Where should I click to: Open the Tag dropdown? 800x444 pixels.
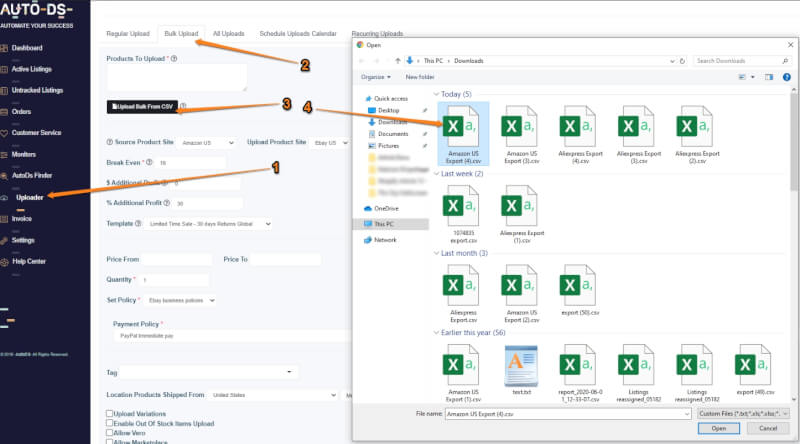point(209,372)
